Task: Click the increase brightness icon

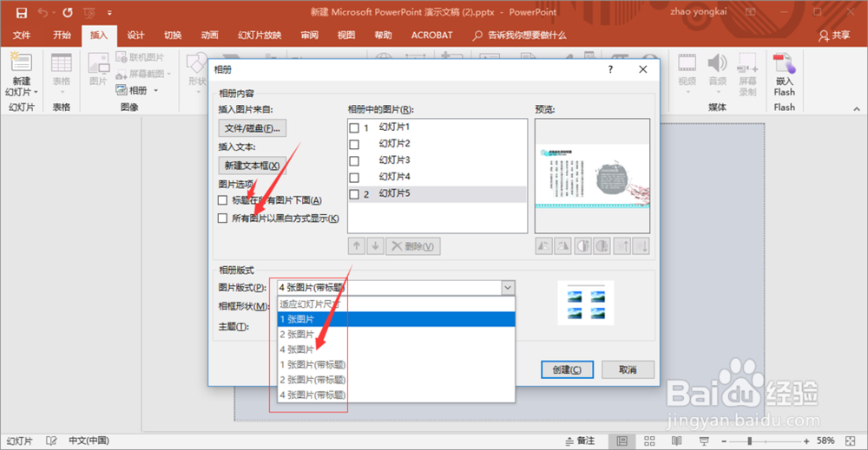Action: [622, 246]
